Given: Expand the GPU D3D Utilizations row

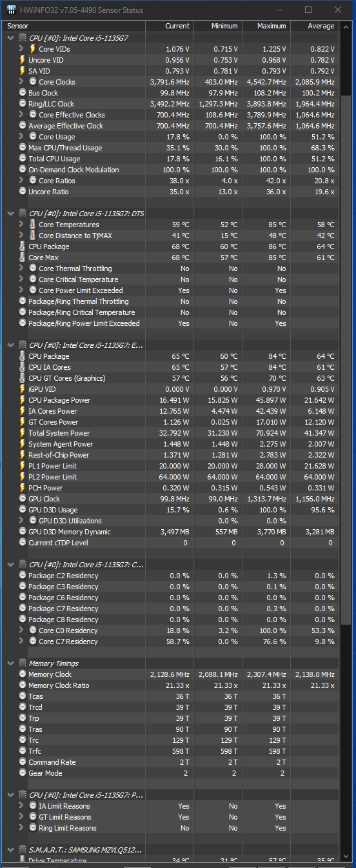Looking at the screenshot, I should pyautogui.click(x=22, y=521).
